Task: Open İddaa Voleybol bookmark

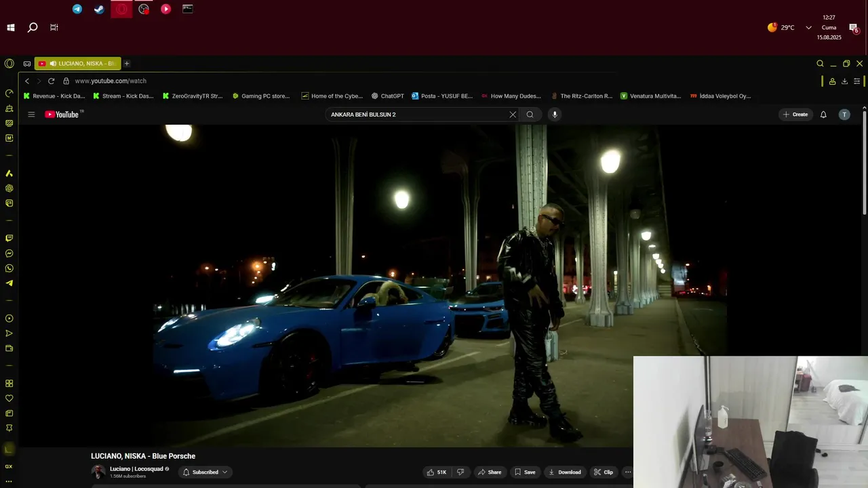Action: (721, 96)
